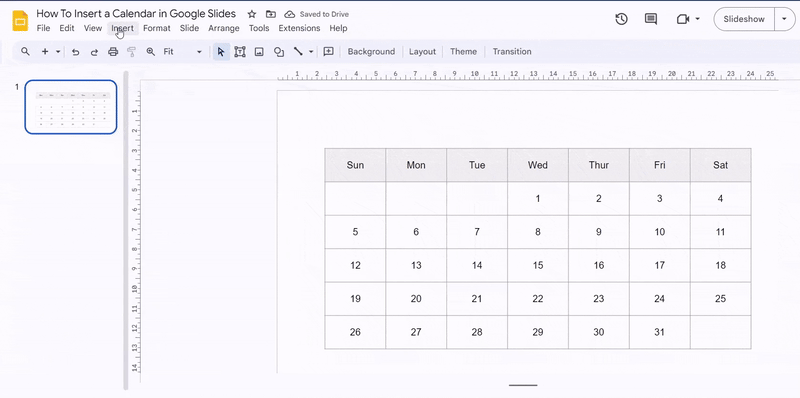800x398 pixels.
Task: Click the video camera meeting icon
Action: (x=683, y=19)
